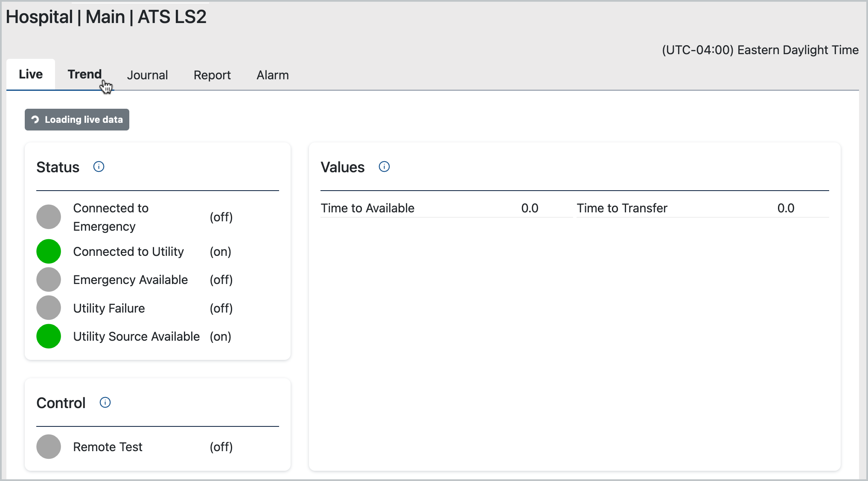The height and width of the screenshot is (481, 868).
Task: Go to the Alarm tab
Action: pos(273,75)
